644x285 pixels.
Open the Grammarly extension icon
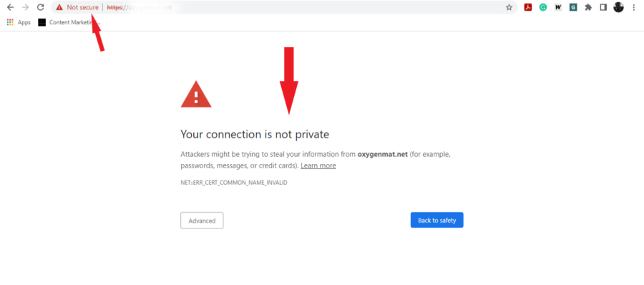point(543,7)
